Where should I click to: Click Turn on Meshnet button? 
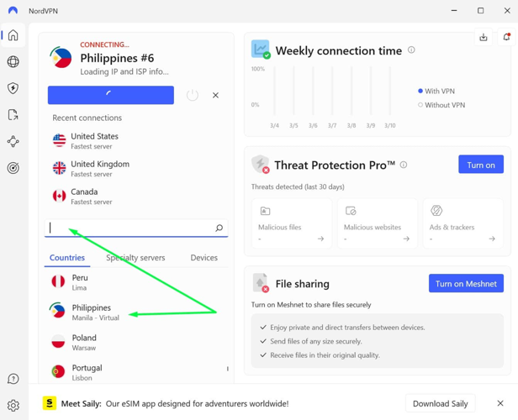(466, 284)
